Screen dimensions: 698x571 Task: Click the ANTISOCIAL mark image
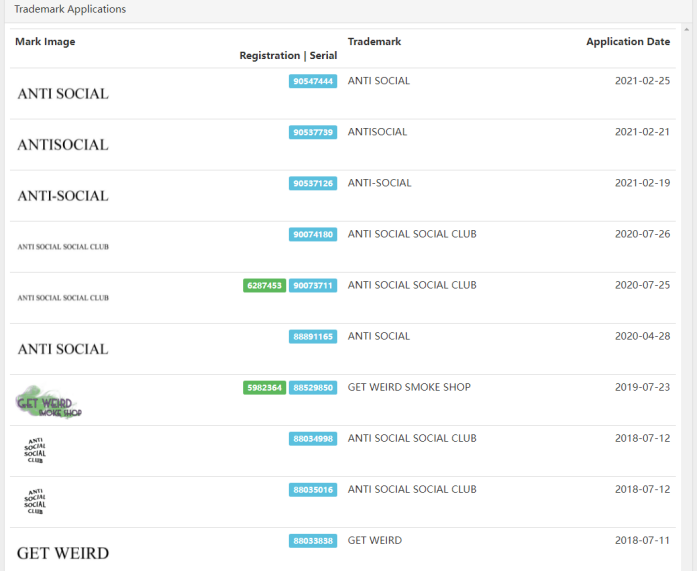point(63,145)
